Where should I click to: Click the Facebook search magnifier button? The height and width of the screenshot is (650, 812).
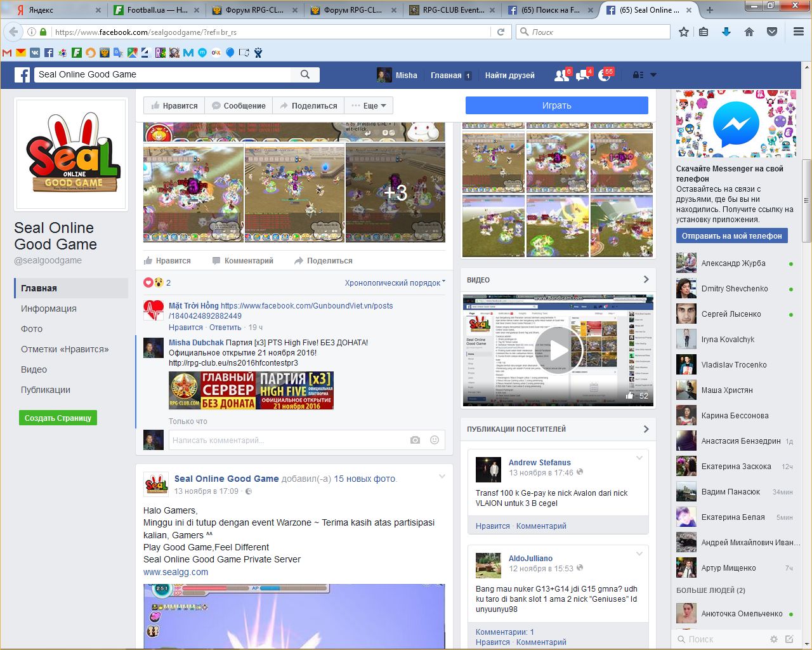[305, 74]
